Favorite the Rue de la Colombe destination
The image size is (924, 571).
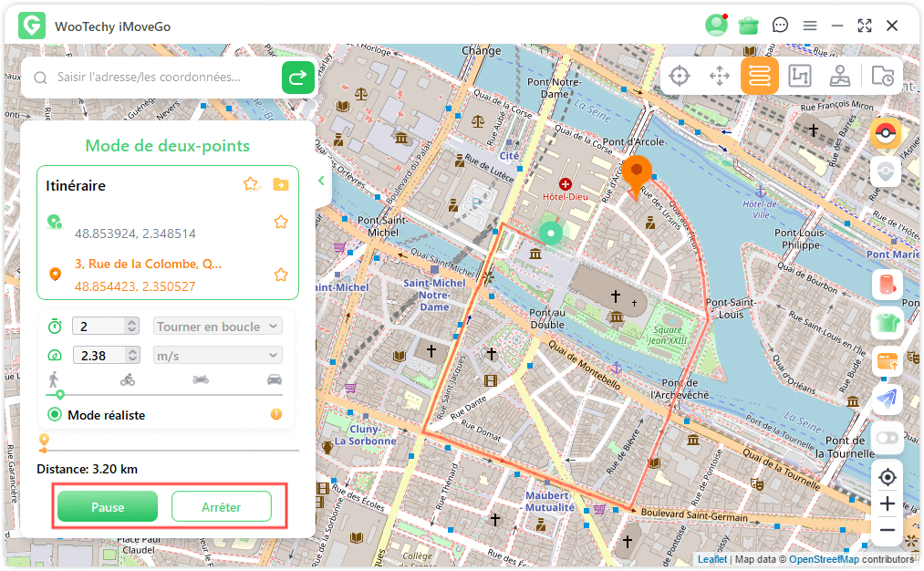(x=281, y=275)
